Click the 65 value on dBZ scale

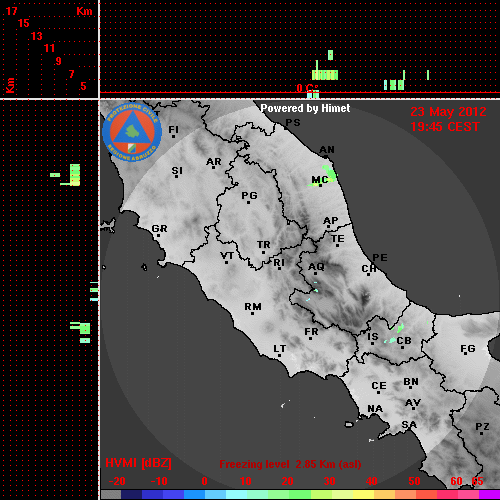click(x=477, y=481)
